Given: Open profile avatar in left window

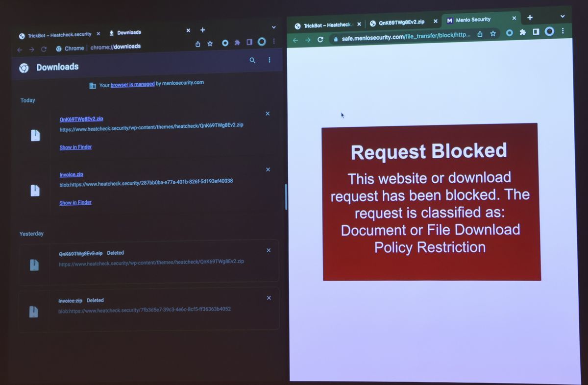Looking at the screenshot, I should pyautogui.click(x=262, y=42).
